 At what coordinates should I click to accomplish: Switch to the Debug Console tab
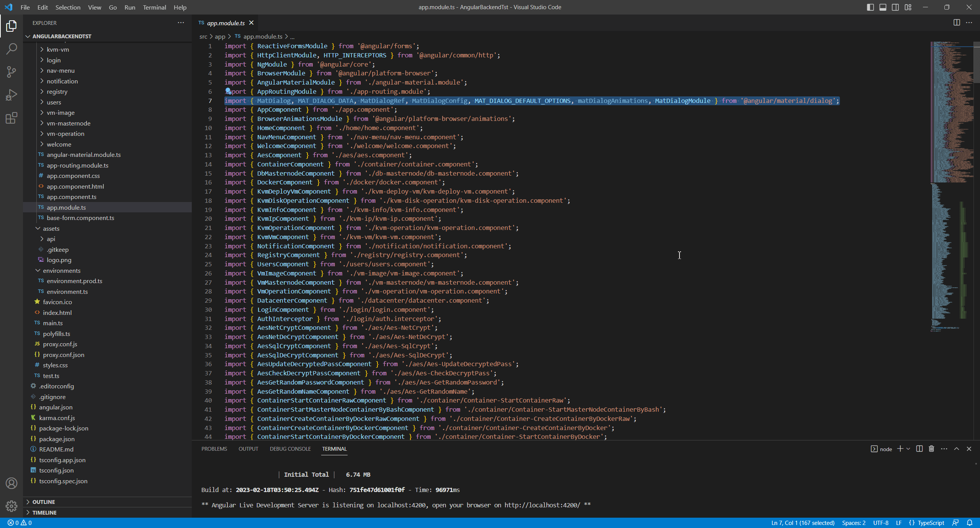(290, 448)
